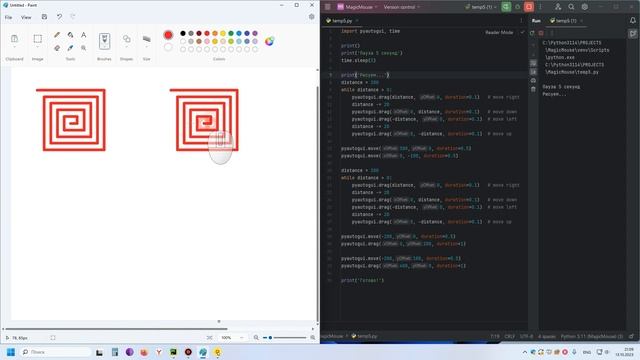Click the zoom in magnifier in Paint
Image resolution: width=640 pixels, height=360 pixels.
[x=313, y=338]
